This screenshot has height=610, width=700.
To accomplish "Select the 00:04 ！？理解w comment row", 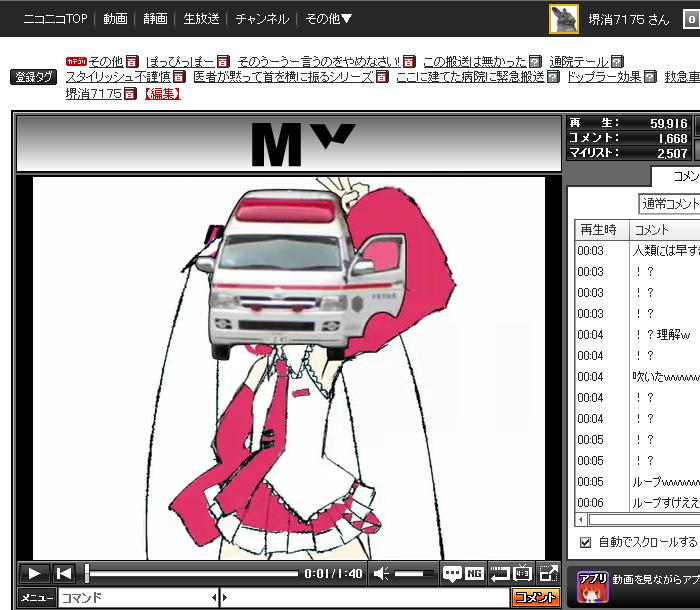I will (638, 334).
